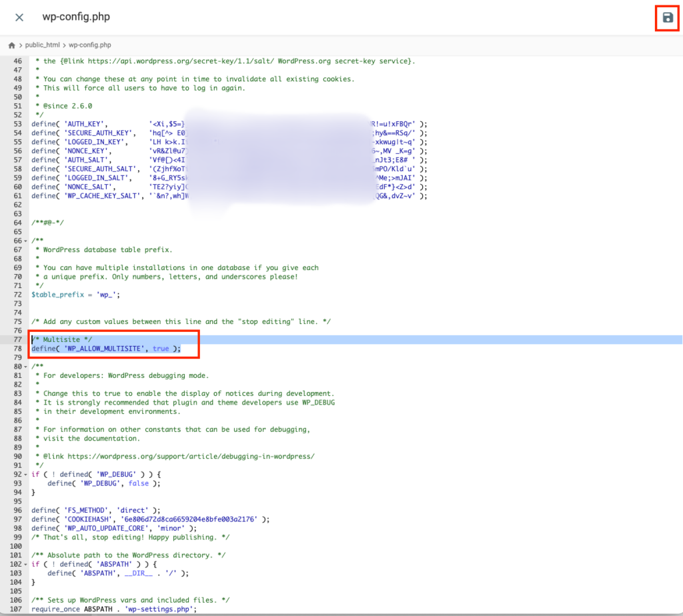This screenshot has width=683, height=616.
Task: Click the define ABSPATH __DIR__ line
Action: 118,573
